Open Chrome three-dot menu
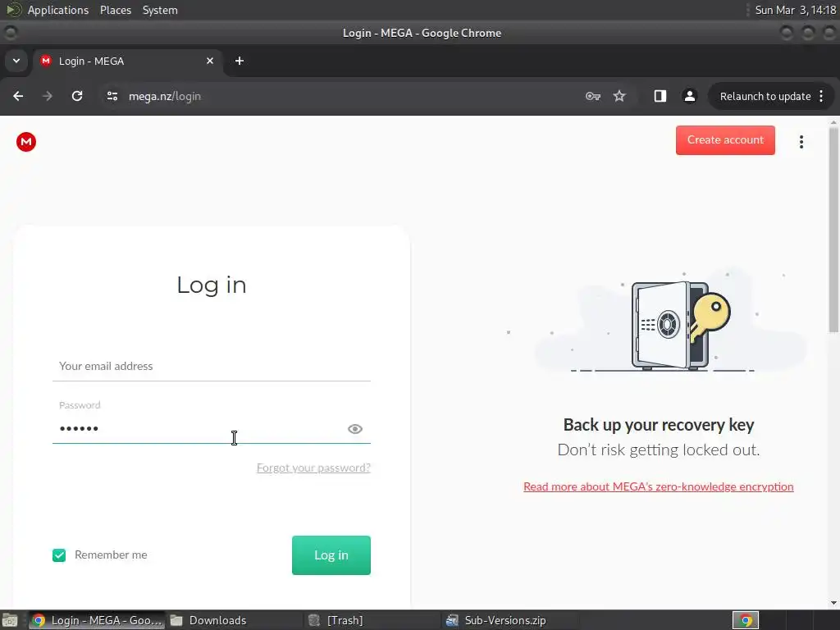 [x=821, y=96]
